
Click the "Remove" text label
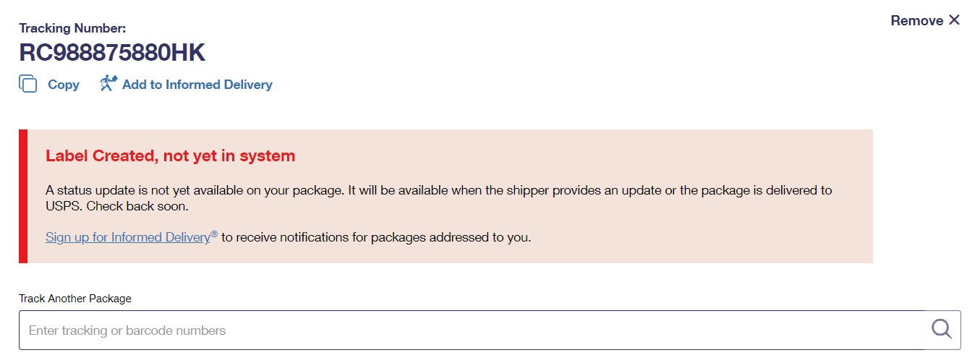point(916,21)
